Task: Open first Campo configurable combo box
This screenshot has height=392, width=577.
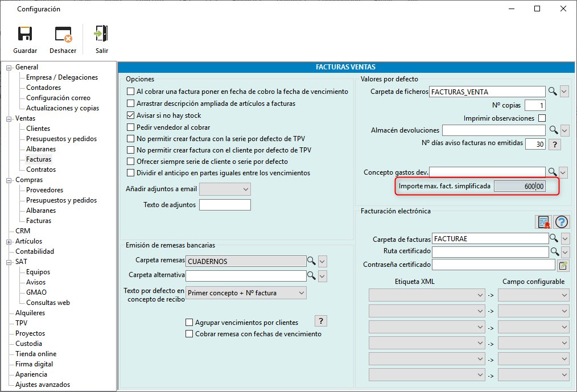Action: pos(534,295)
